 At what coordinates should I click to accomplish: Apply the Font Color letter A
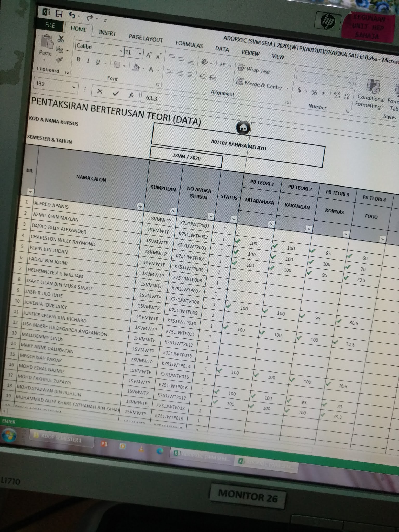click(x=151, y=69)
